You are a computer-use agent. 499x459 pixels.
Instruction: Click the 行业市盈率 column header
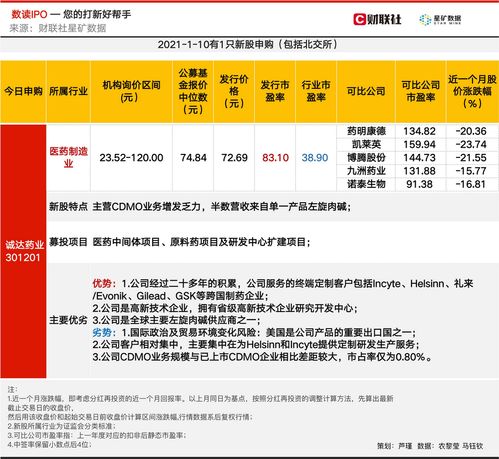(x=316, y=91)
